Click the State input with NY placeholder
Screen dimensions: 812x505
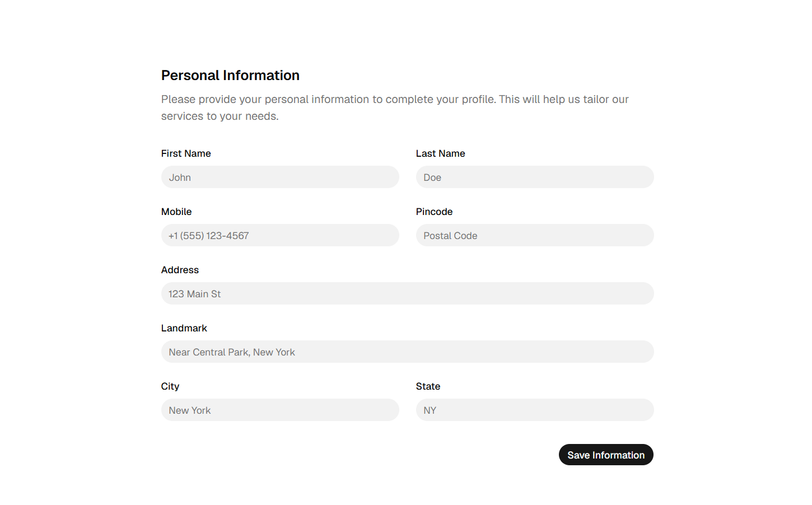click(x=535, y=410)
